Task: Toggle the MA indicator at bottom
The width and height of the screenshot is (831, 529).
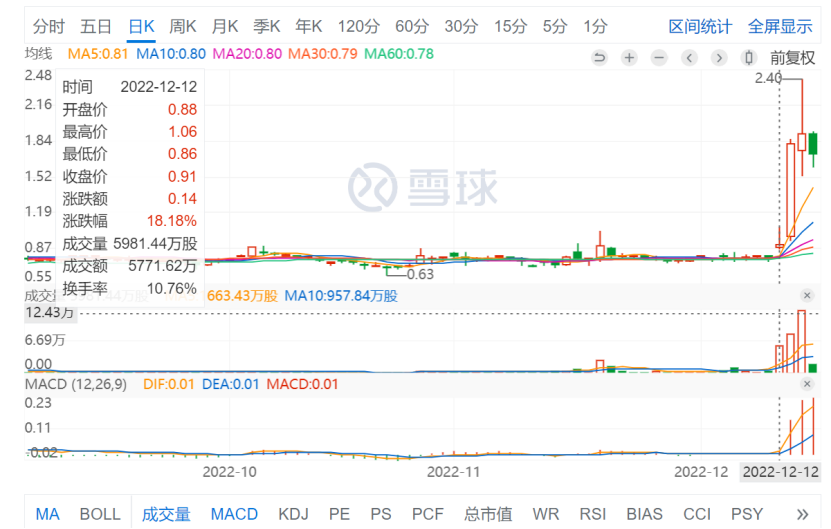Action: click(48, 514)
